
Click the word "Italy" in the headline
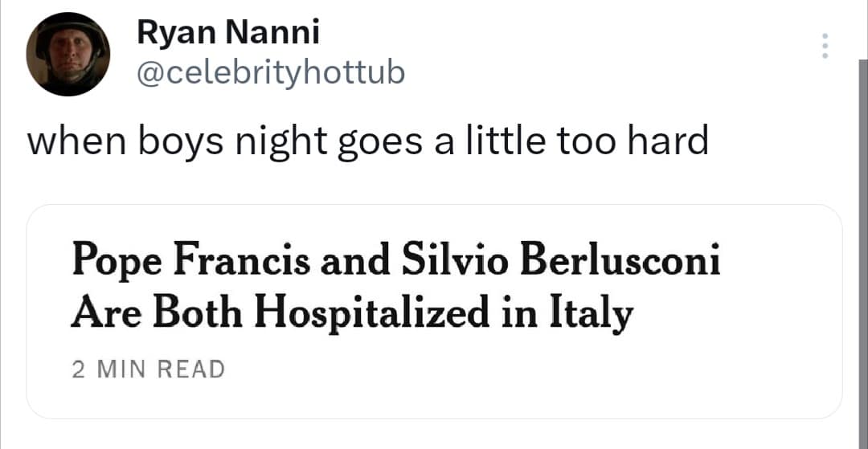tap(591, 314)
